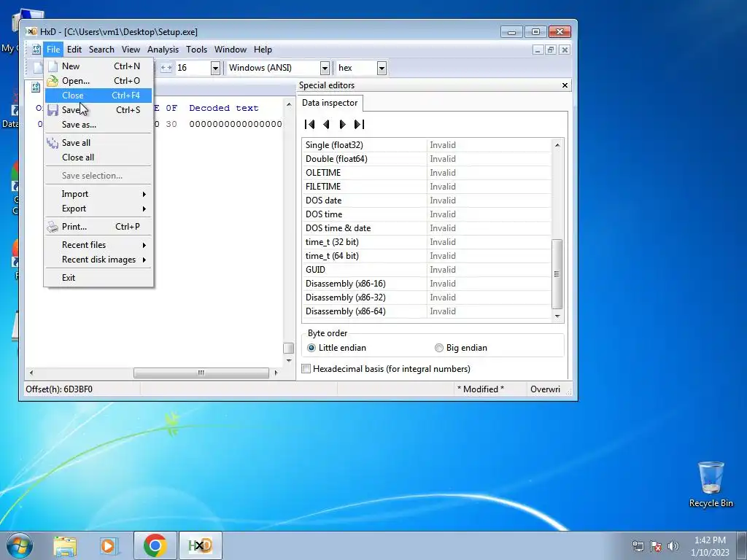Open Windows Start menu
This screenshot has width=747, height=560.
18,545
